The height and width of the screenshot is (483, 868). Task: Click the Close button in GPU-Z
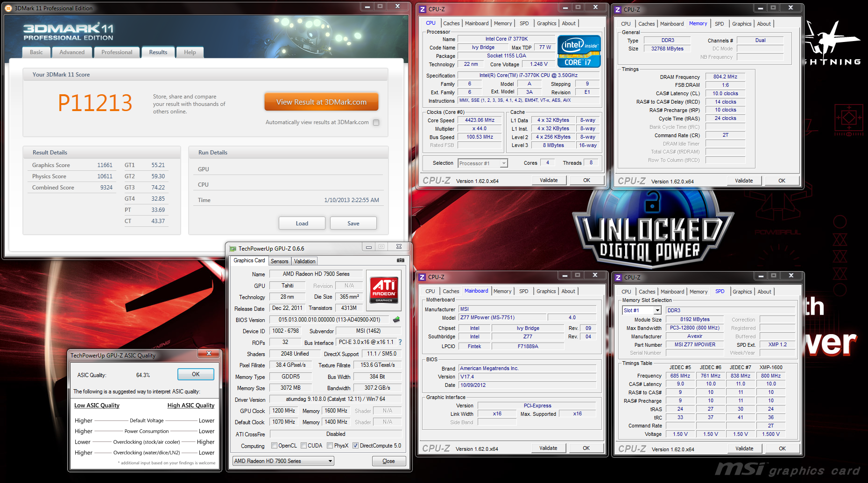tap(388, 461)
